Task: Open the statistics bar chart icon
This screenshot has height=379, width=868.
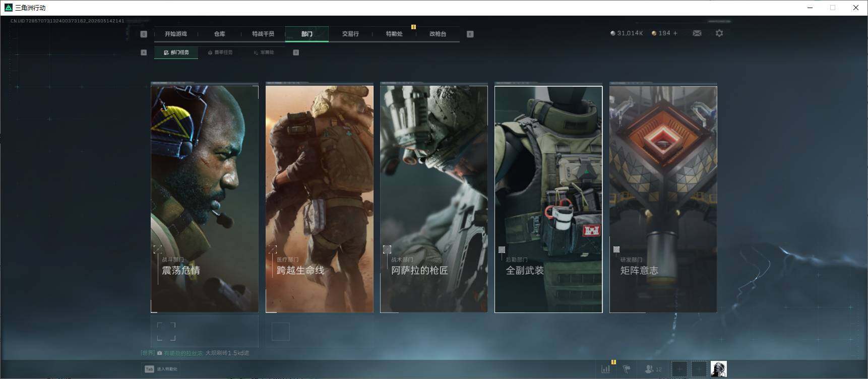Action: coord(606,369)
